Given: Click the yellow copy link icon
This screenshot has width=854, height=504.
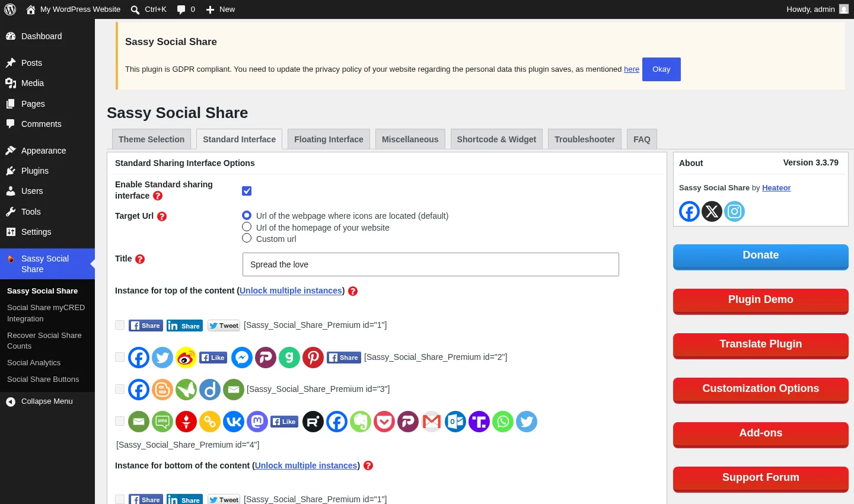Looking at the screenshot, I should pyautogui.click(x=210, y=422).
